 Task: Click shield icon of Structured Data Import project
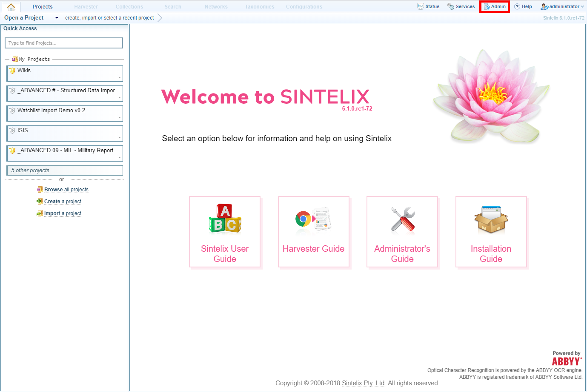click(x=12, y=91)
